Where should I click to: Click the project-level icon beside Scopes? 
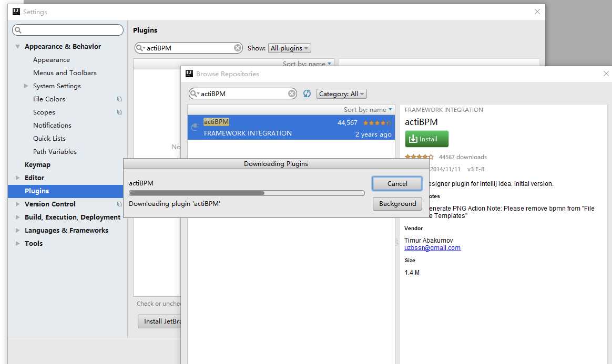coord(119,112)
